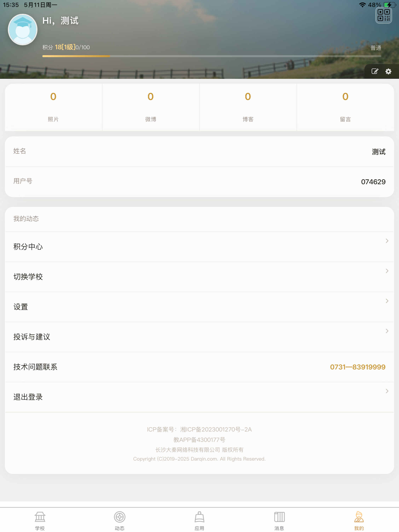Select the 我的 tab
399x532 pixels.
click(x=359, y=521)
